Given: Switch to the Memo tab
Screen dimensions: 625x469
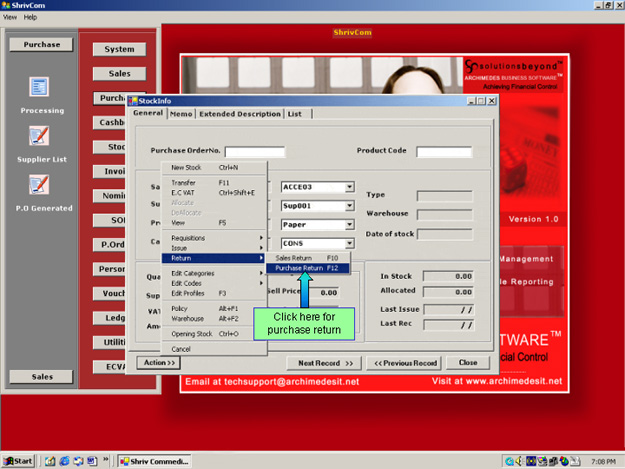Looking at the screenshot, I should 181,114.
